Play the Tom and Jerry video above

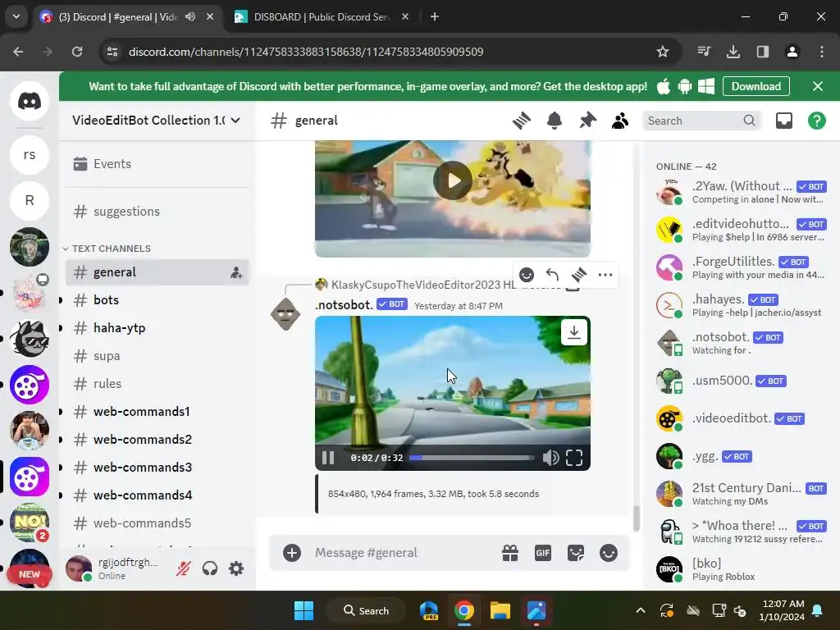pyautogui.click(x=453, y=180)
